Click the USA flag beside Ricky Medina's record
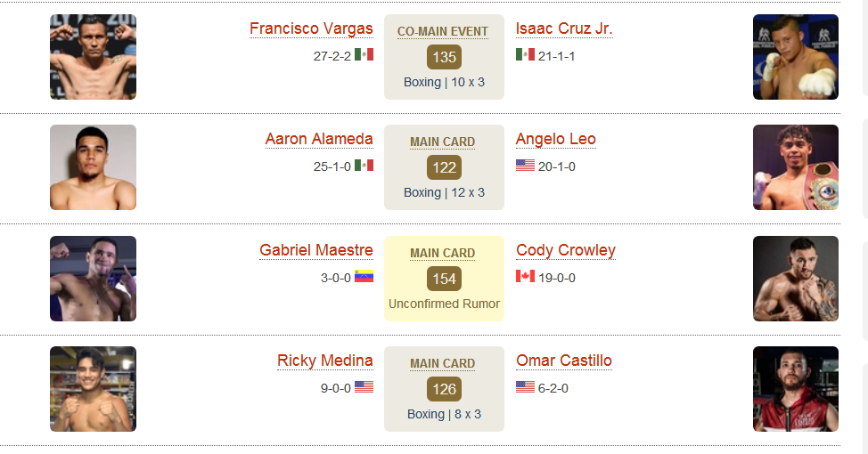Image resolution: width=868 pixels, height=454 pixels. point(364,386)
